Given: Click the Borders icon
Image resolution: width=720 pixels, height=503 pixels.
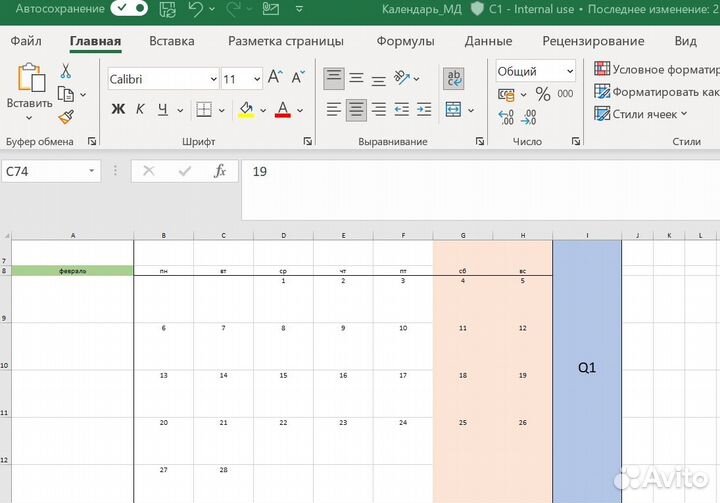Looking at the screenshot, I should 204,109.
